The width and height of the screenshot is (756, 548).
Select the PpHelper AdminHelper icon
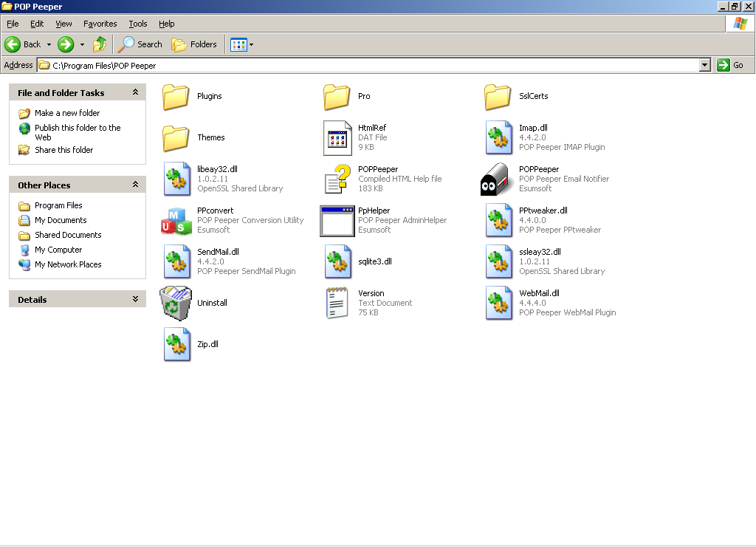click(x=337, y=220)
